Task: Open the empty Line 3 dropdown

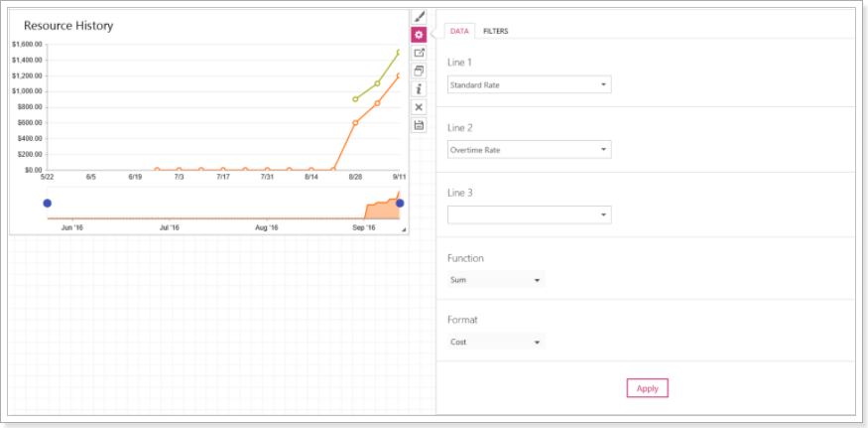Action: (529, 215)
